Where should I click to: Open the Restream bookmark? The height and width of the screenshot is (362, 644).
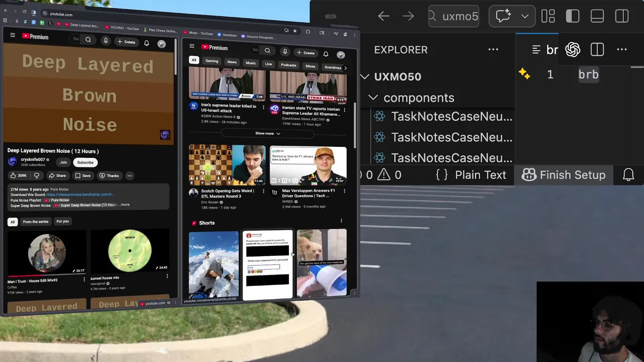pos(227,35)
